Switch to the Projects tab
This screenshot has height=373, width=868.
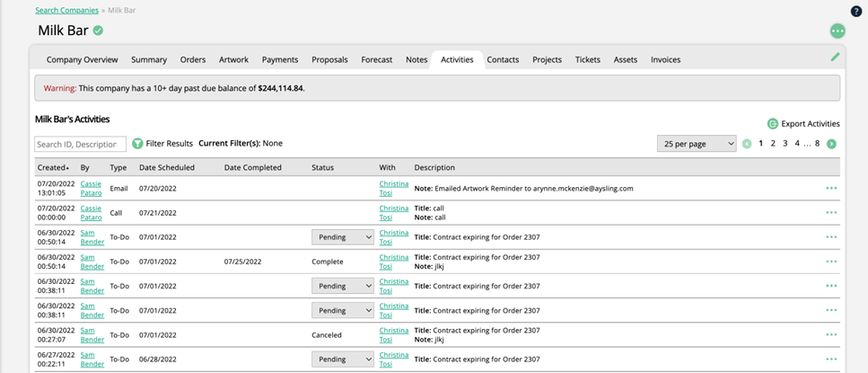(547, 60)
